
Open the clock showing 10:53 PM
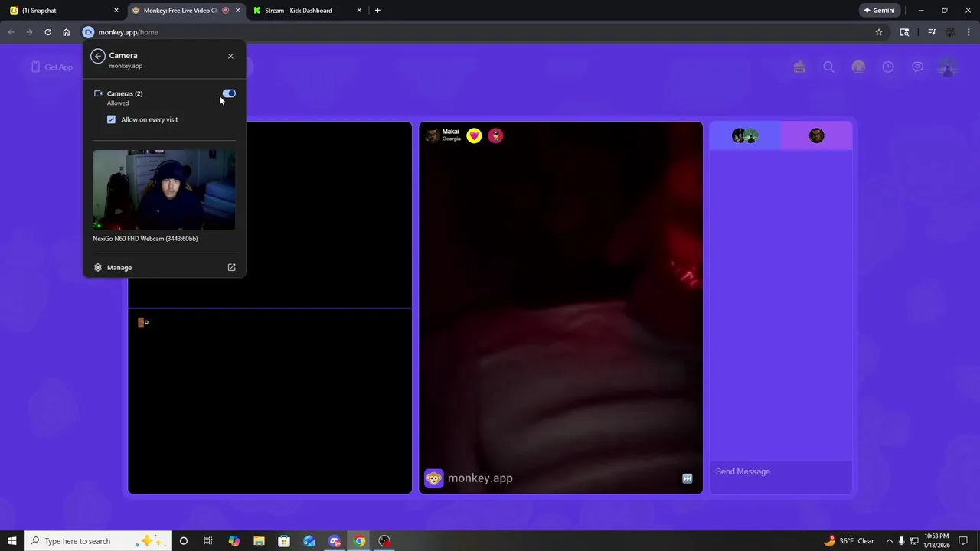[937, 541]
